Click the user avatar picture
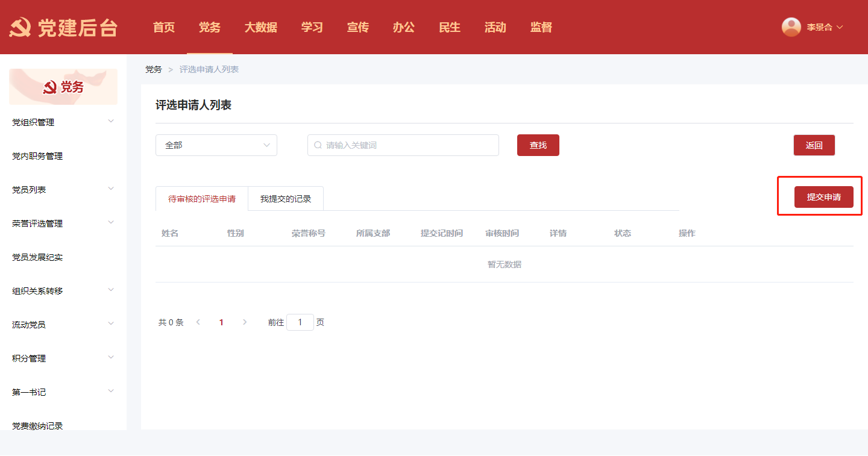Viewport: 868px width, 456px height. [x=791, y=27]
